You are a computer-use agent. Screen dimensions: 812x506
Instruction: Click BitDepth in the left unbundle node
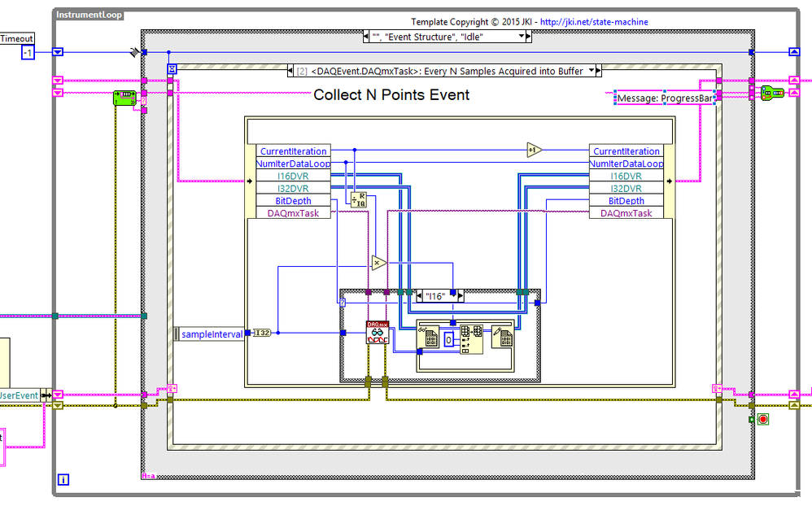[293, 200]
